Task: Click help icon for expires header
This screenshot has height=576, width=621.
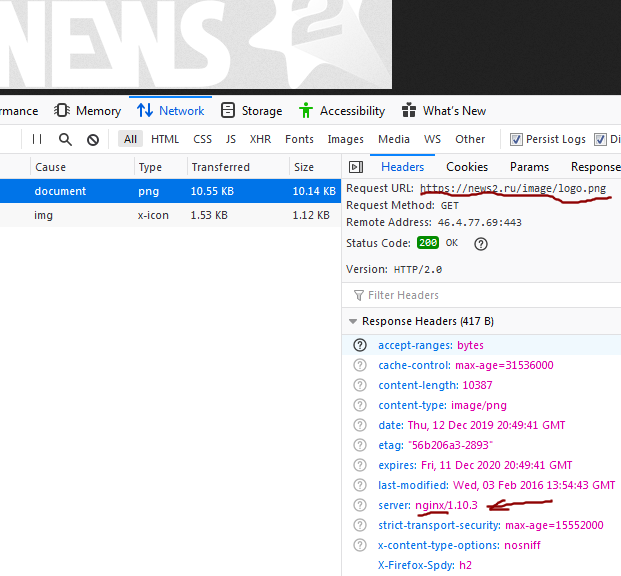Action: (x=360, y=465)
